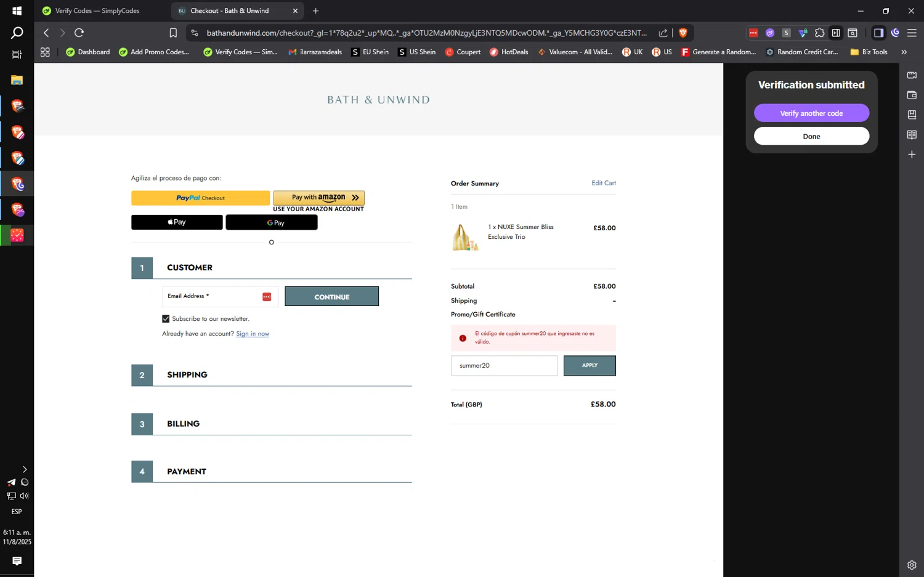Open the purple SimplyCodes extension icon
The image size is (924, 577).
click(770, 33)
